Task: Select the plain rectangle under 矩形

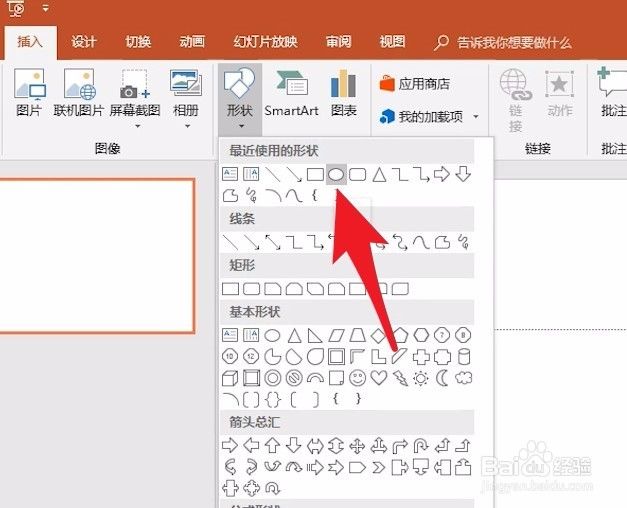Action: pos(230,289)
